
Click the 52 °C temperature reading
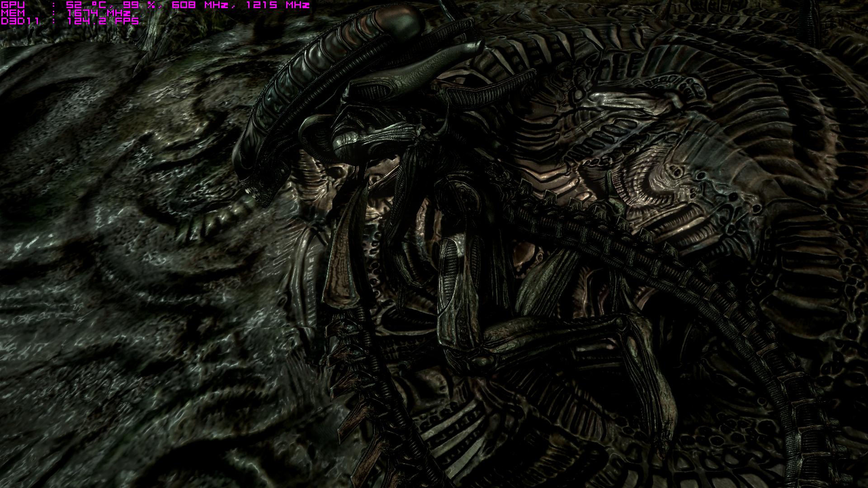point(87,5)
